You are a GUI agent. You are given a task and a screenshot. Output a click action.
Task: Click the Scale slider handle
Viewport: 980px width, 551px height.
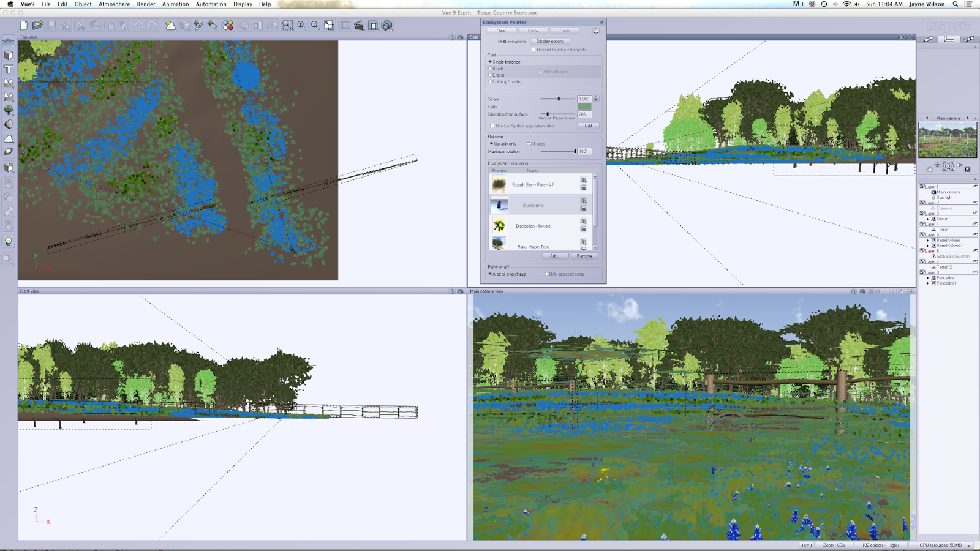[x=559, y=99]
